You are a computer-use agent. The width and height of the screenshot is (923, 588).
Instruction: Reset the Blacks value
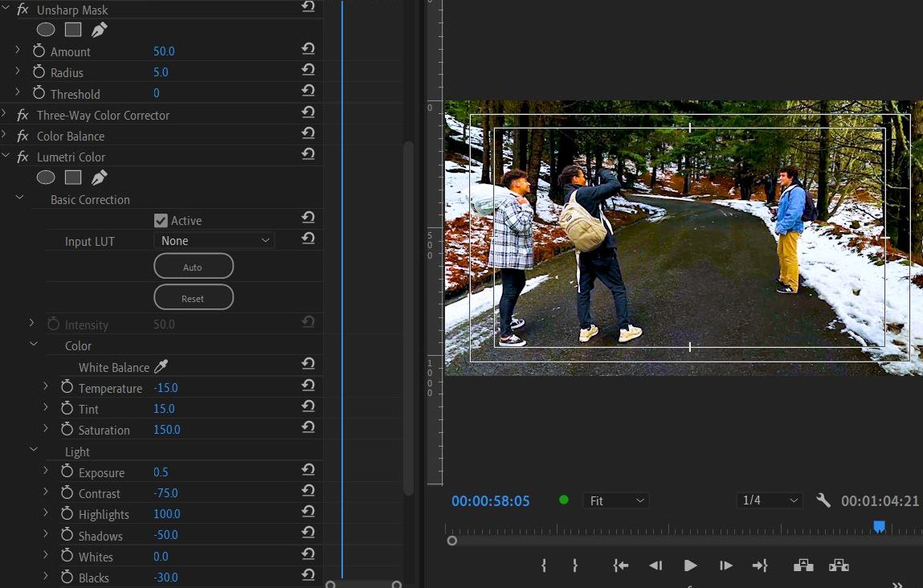click(x=308, y=574)
